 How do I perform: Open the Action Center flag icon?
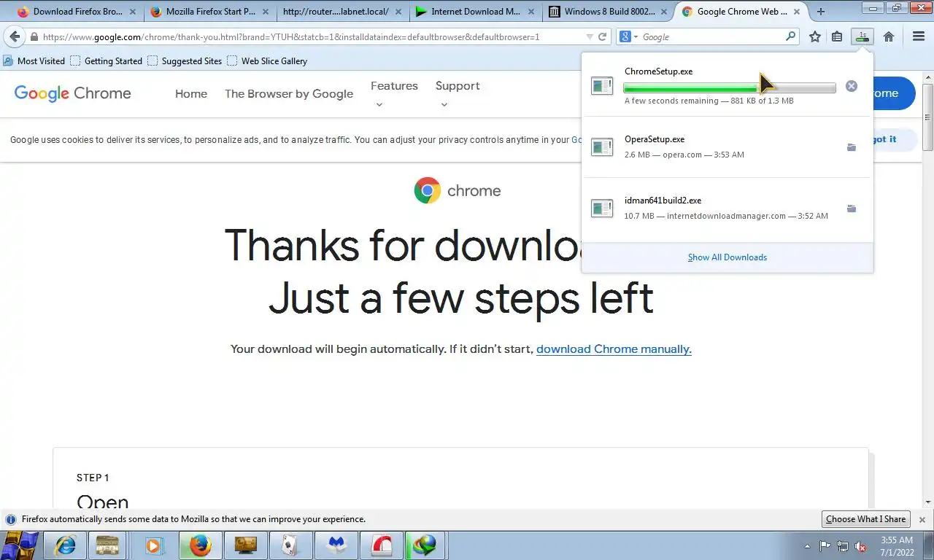[x=825, y=546]
